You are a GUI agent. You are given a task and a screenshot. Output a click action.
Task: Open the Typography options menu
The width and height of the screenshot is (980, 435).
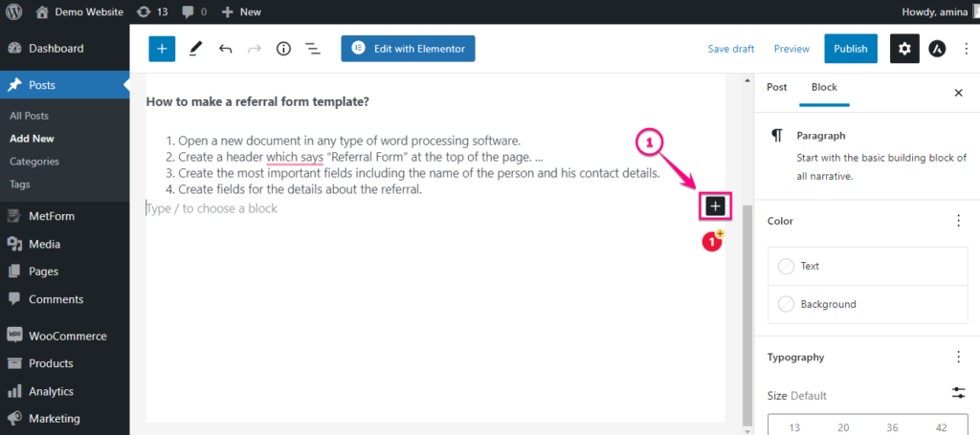pyautogui.click(x=958, y=357)
